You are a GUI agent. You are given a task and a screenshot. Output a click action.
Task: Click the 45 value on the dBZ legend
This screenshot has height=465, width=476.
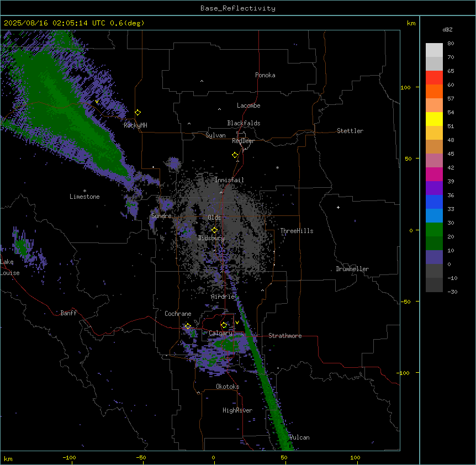451,154
